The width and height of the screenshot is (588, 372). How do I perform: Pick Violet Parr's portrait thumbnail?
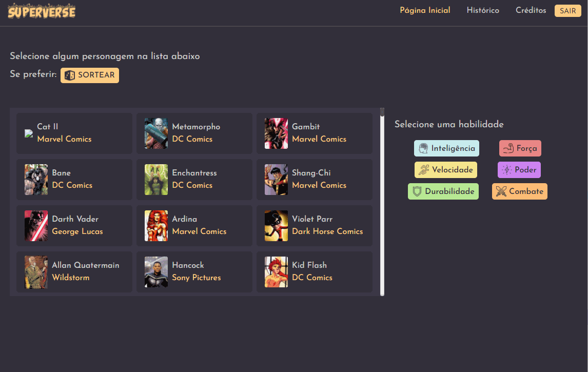tap(276, 226)
